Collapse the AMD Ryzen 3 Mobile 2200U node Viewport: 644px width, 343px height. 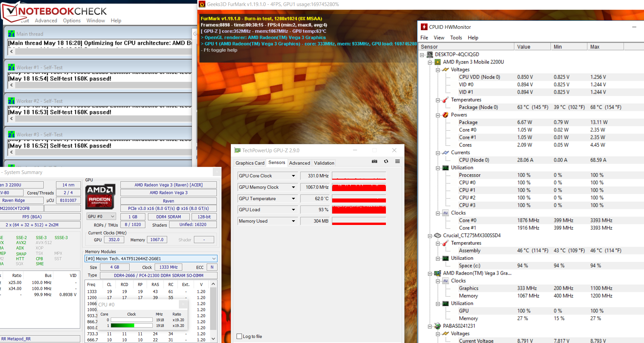click(x=430, y=62)
